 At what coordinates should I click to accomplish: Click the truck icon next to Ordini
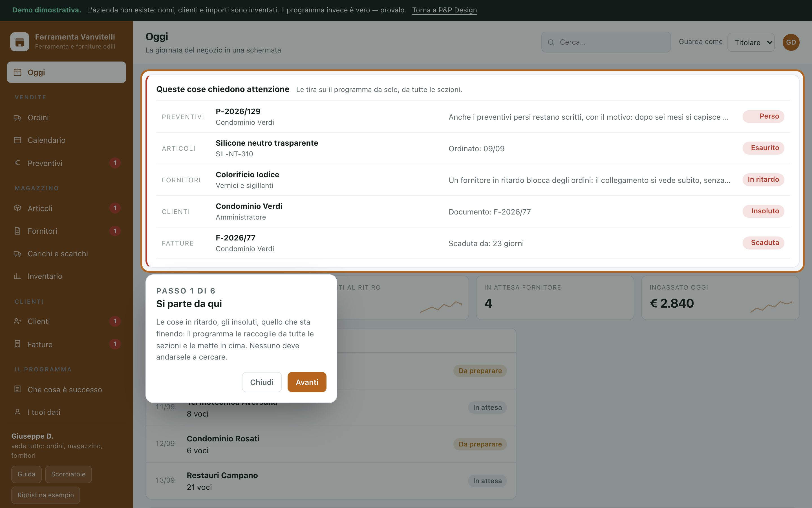[x=17, y=118]
